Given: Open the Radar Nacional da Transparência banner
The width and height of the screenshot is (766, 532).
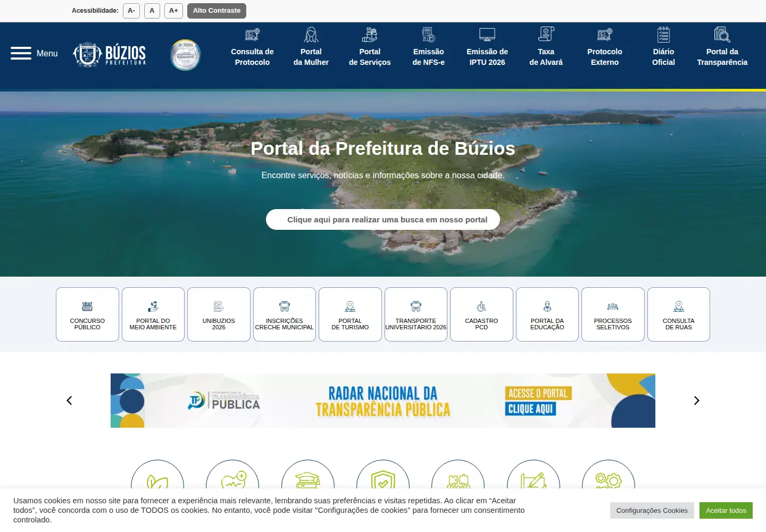Looking at the screenshot, I should click(383, 401).
